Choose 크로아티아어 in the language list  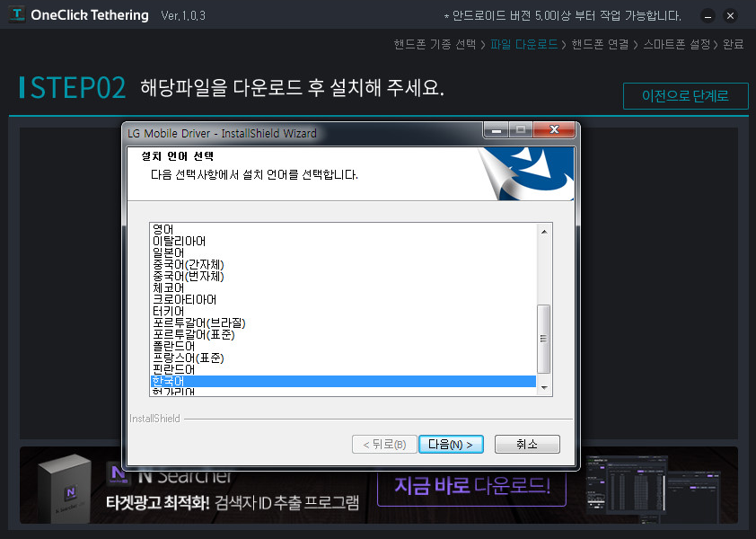coord(343,299)
